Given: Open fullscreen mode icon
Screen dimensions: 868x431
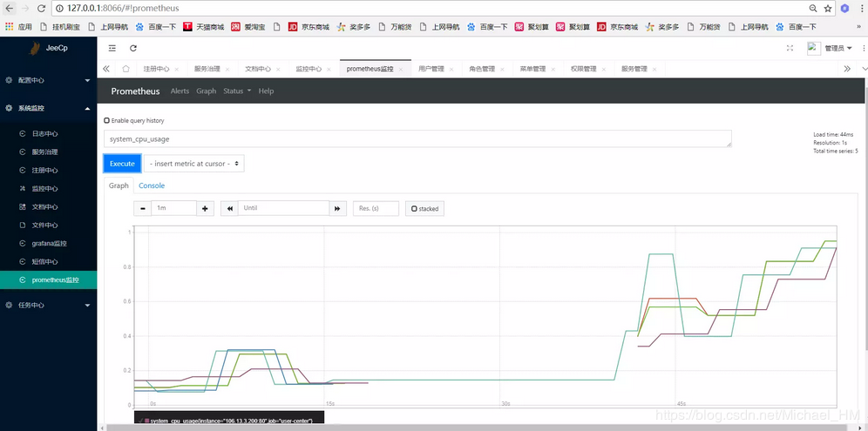Looking at the screenshot, I should (790, 48).
